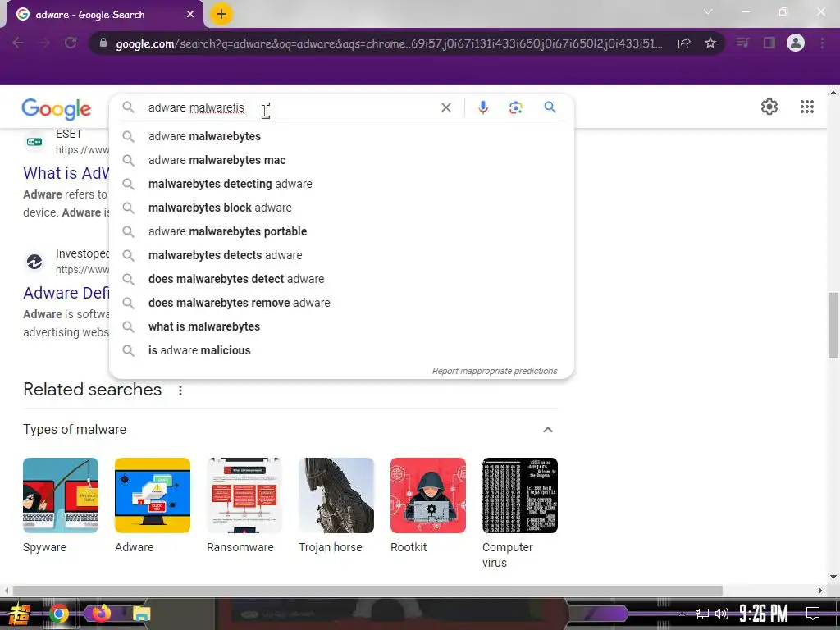Screen dimensions: 840x630
Task: Open the Rootkit thumbnail
Action: click(x=428, y=495)
